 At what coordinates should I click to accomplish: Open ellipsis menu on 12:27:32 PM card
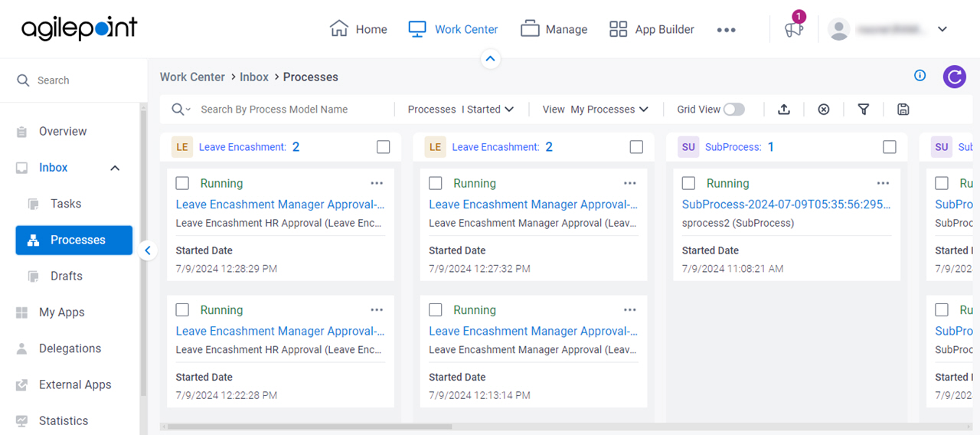pyautogui.click(x=630, y=183)
